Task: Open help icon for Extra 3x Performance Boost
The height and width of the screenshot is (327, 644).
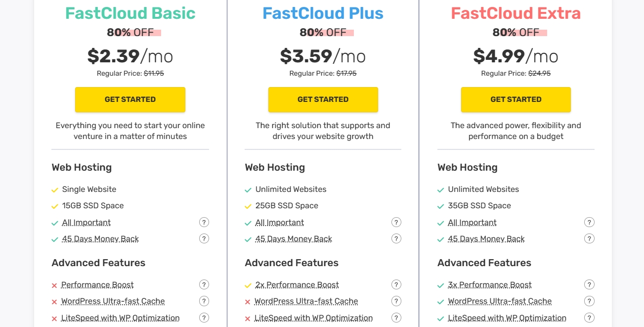Action: tap(589, 284)
